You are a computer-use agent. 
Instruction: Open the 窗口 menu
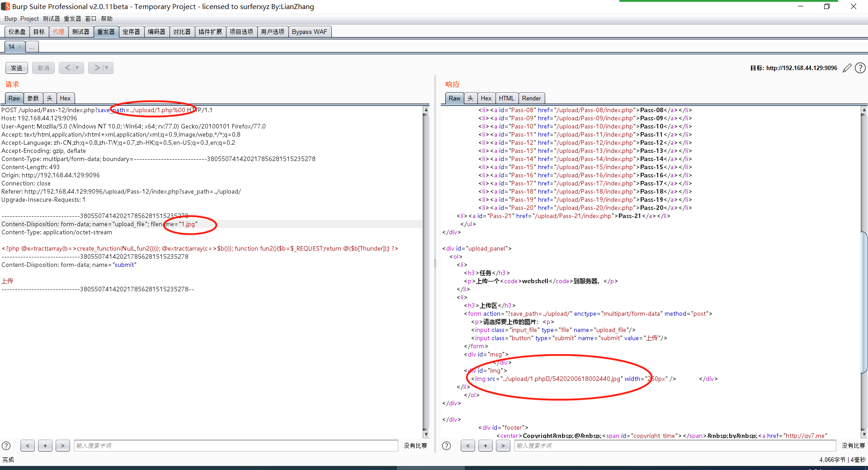[90, 19]
